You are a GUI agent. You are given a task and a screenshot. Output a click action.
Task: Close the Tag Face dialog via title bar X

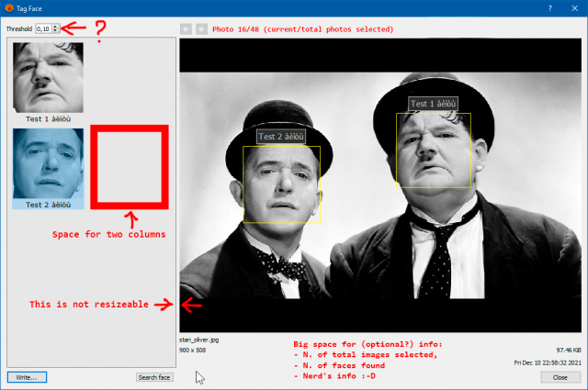click(574, 8)
